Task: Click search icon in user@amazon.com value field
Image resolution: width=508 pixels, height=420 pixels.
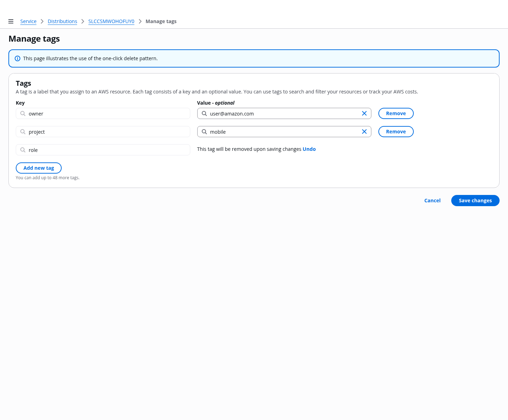Action: (204, 113)
